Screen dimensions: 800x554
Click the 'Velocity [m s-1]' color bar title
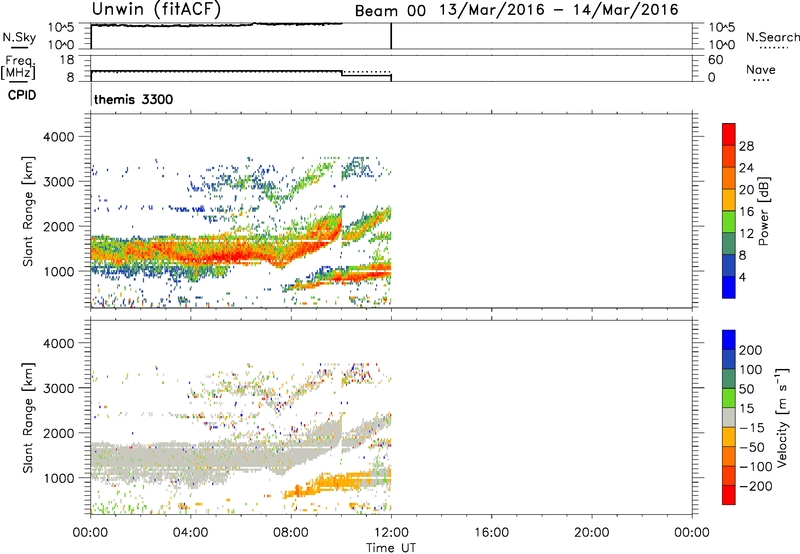(x=782, y=417)
